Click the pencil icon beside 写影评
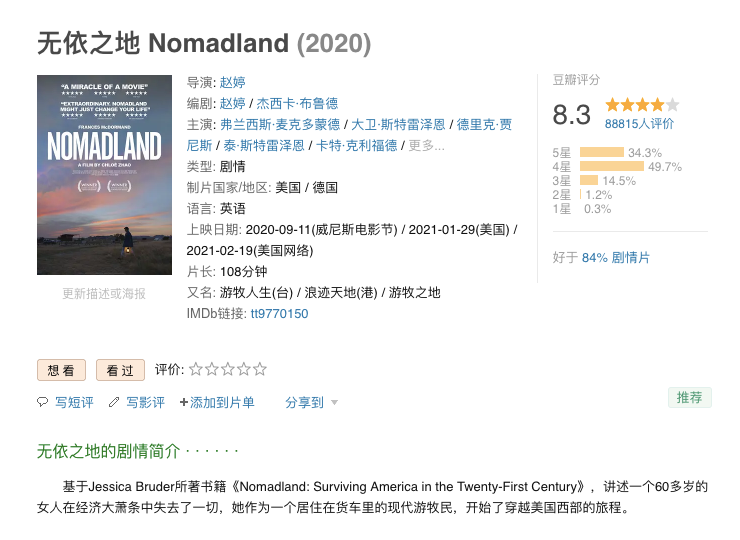The width and height of the screenshot is (740, 540). click(x=114, y=402)
